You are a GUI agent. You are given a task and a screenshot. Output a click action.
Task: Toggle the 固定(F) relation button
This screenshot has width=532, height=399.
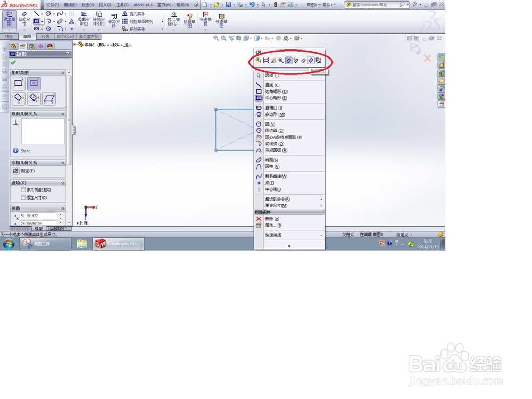15,169
